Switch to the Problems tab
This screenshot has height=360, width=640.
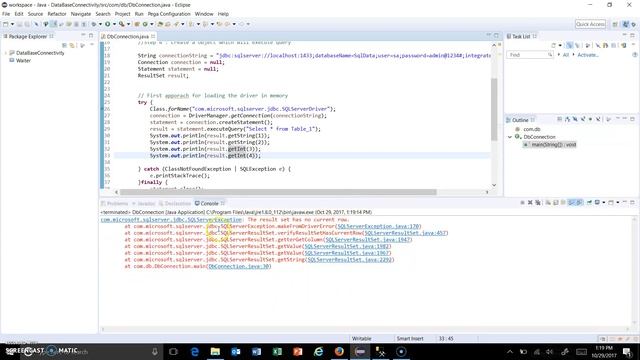click(x=114, y=203)
